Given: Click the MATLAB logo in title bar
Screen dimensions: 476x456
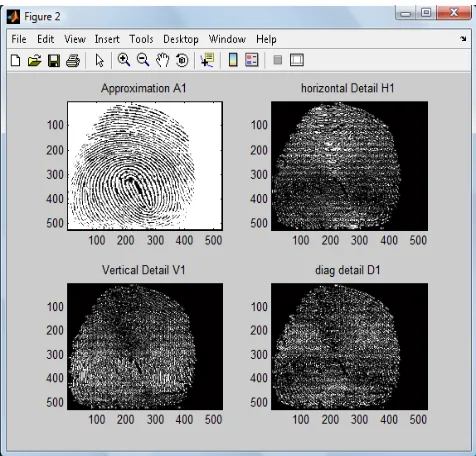Looking at the screenshot, I should click(x=13, y=17).
